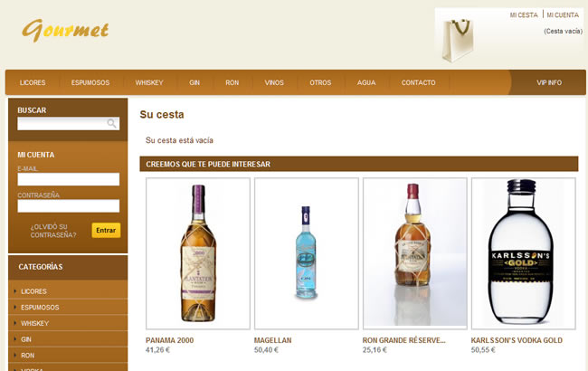Click the Gourmet logo
The height and width of the screenshot is (371, 588).
(65, 30)
